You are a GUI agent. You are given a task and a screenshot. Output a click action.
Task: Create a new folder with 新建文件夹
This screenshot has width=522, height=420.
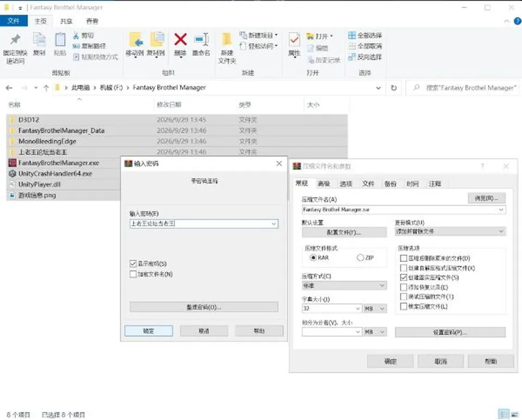[x=227, y=48]
